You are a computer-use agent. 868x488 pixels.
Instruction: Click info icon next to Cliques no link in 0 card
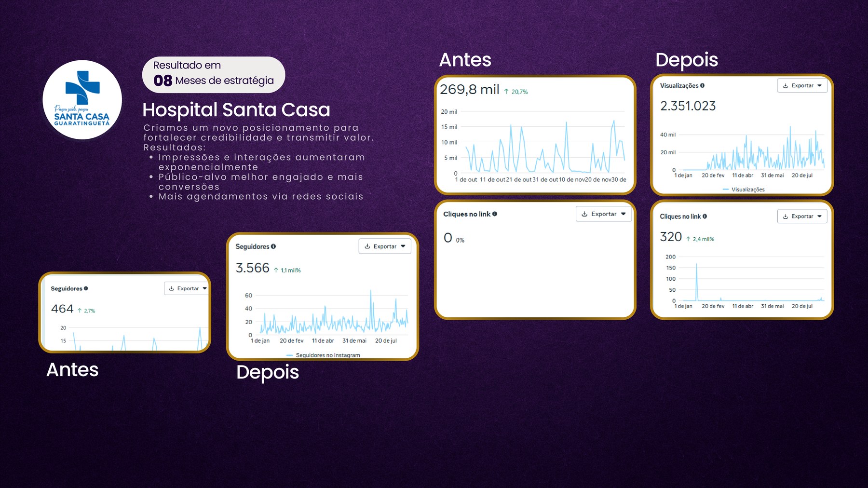495,214
